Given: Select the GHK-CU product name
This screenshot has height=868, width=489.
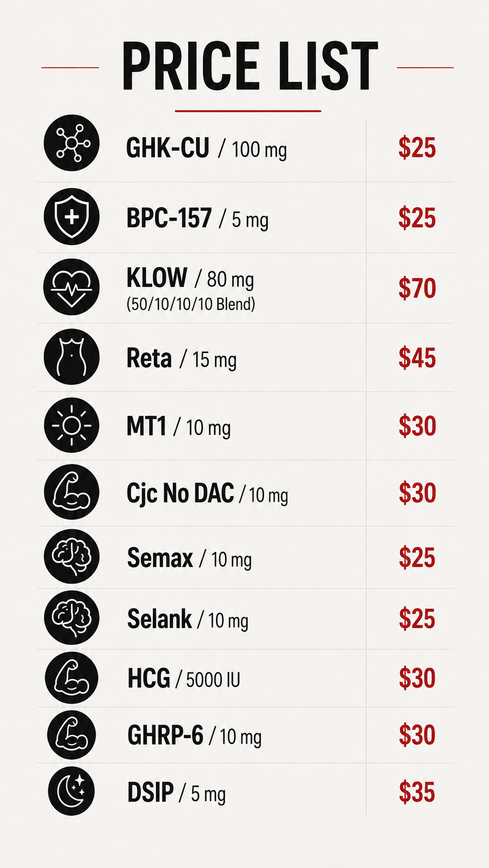Looking at the screenshot, I should pos(168,148).
